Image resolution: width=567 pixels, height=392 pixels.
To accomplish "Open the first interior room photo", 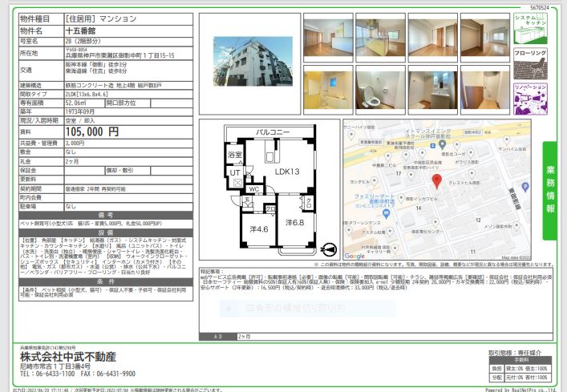I will (x=328, y=38).
